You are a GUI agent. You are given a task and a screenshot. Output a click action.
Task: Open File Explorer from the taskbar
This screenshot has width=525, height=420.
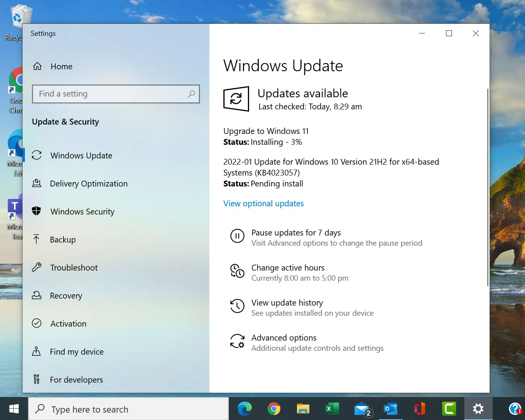pyautogui.click(x=303, y=409)
